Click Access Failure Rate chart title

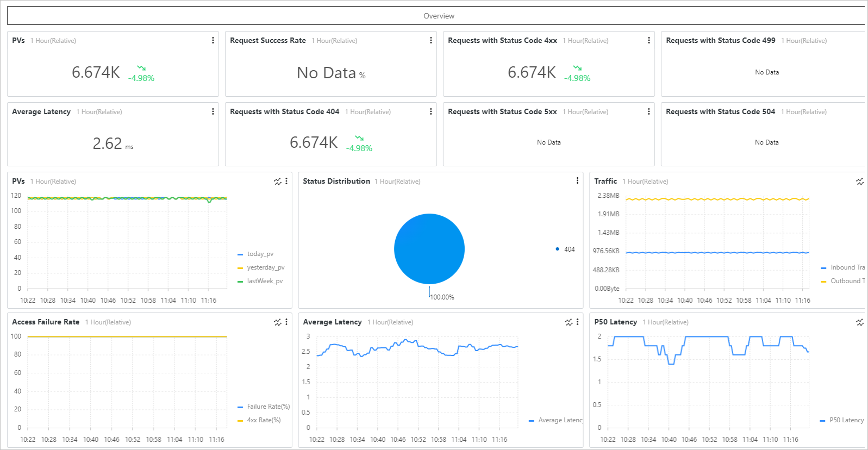46,322
